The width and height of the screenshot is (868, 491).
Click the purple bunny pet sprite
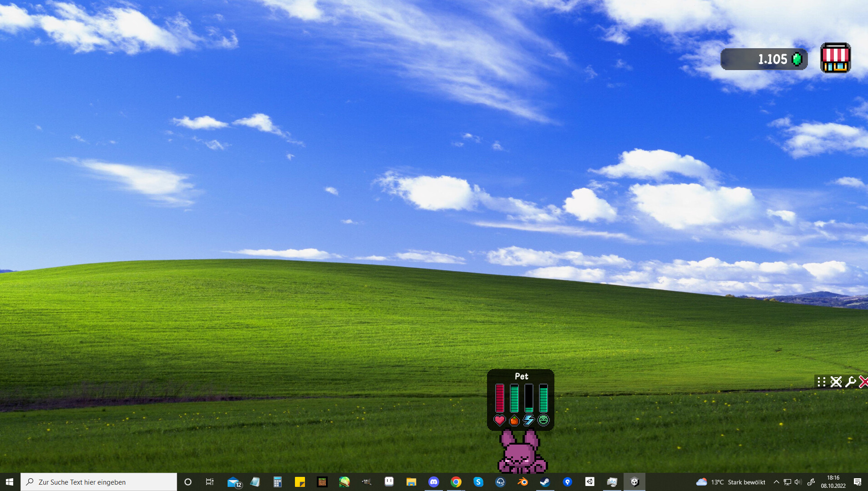coord(522,455)
